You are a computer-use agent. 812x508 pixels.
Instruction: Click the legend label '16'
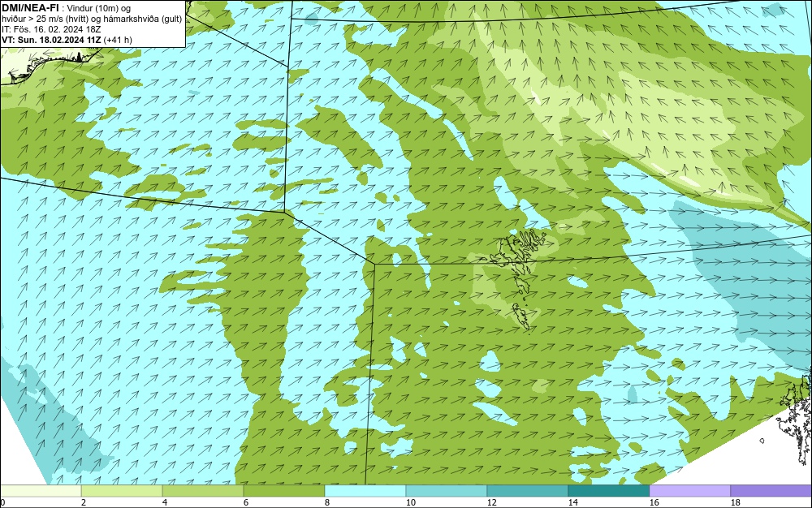654,502
